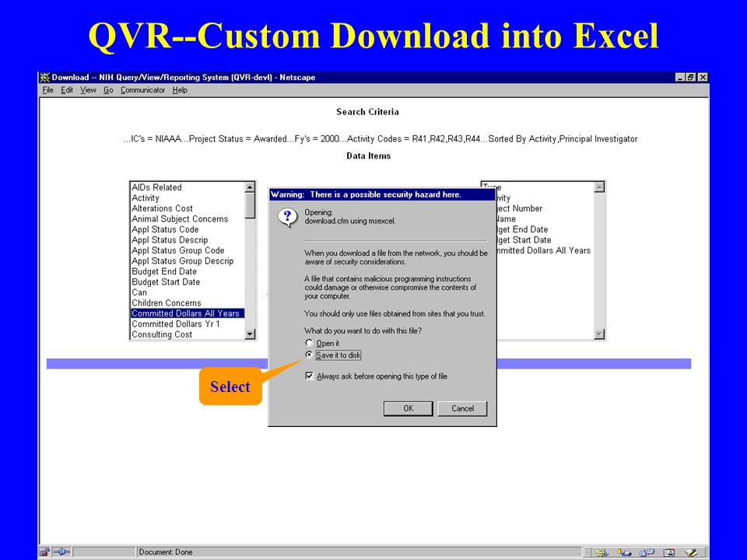The width and height of the screenshot is (747, 560).
Task: Click up arrow of right selected items list
Action: click(600, 187)
